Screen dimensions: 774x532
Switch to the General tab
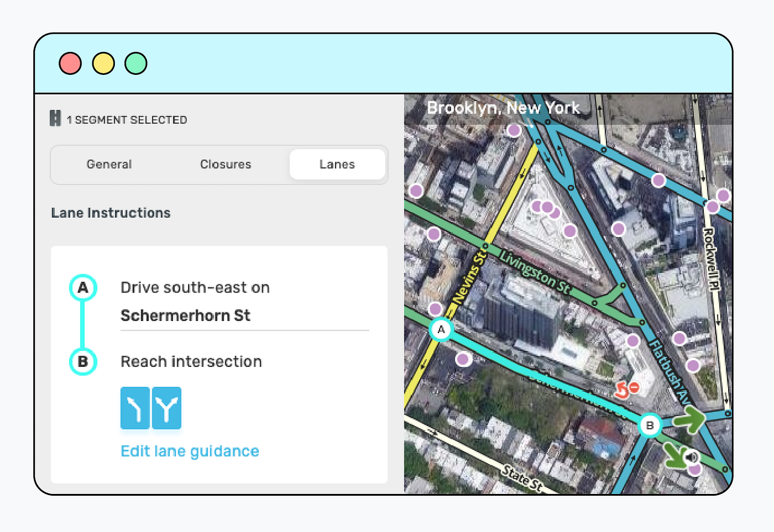coord(109,164)
